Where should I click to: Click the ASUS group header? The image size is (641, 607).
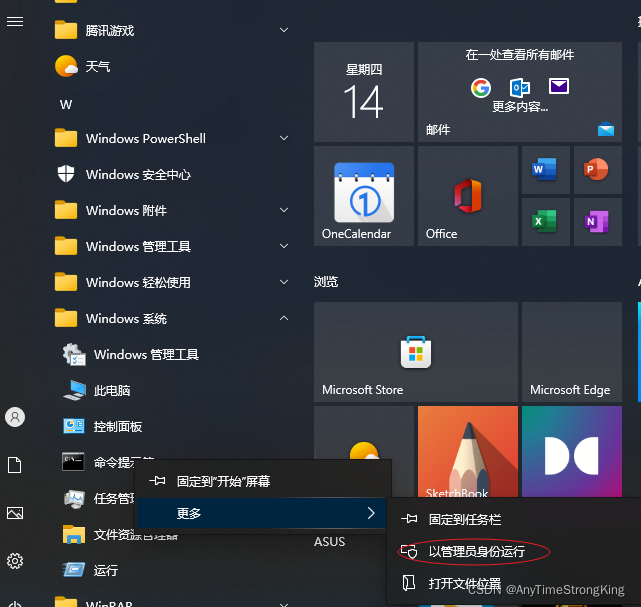pyautogui.click(x=329, y=542)
